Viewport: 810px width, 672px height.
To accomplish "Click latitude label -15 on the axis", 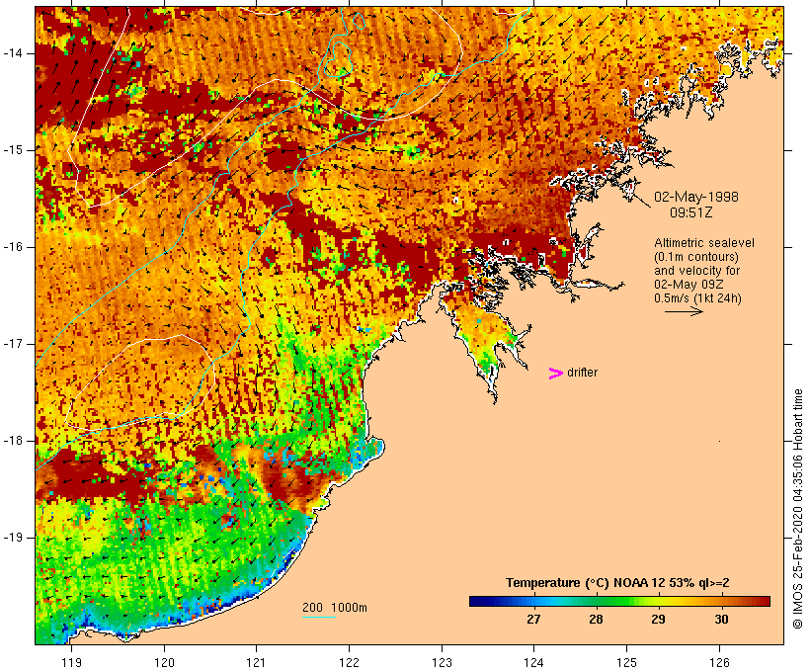I will coord(13,150).
